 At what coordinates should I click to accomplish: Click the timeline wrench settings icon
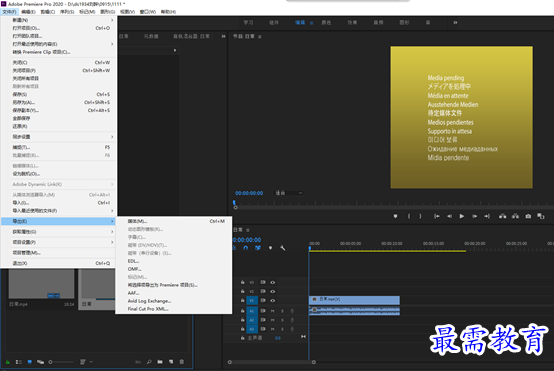[283, 248]
